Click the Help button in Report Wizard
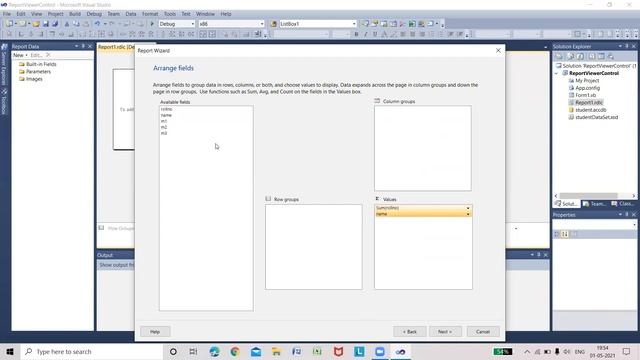Viewport: 640px width, 360px height. click(155, 331)
